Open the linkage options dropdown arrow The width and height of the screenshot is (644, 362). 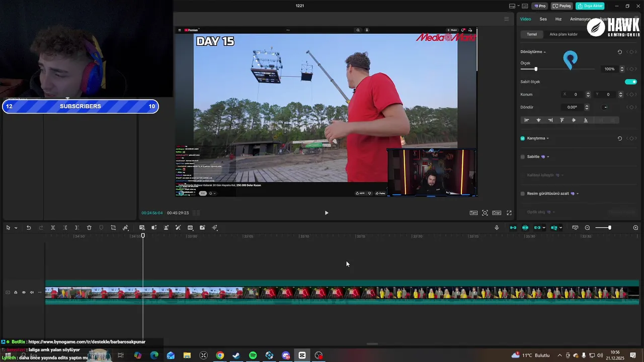coord(544,228)
